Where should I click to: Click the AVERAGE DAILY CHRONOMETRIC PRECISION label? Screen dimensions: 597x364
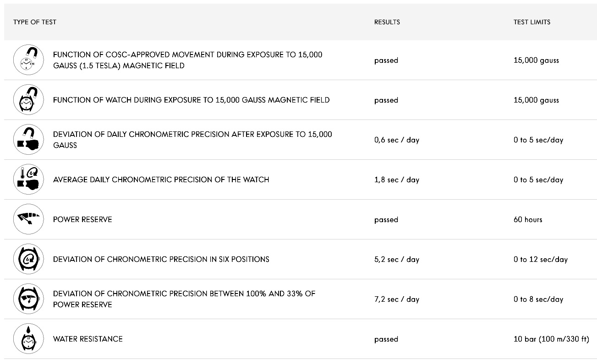161,179
